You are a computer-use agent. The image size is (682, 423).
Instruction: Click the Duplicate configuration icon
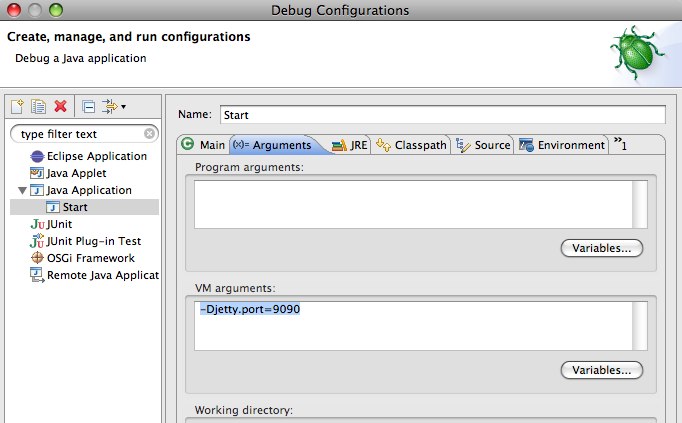[x=38, y=106]
